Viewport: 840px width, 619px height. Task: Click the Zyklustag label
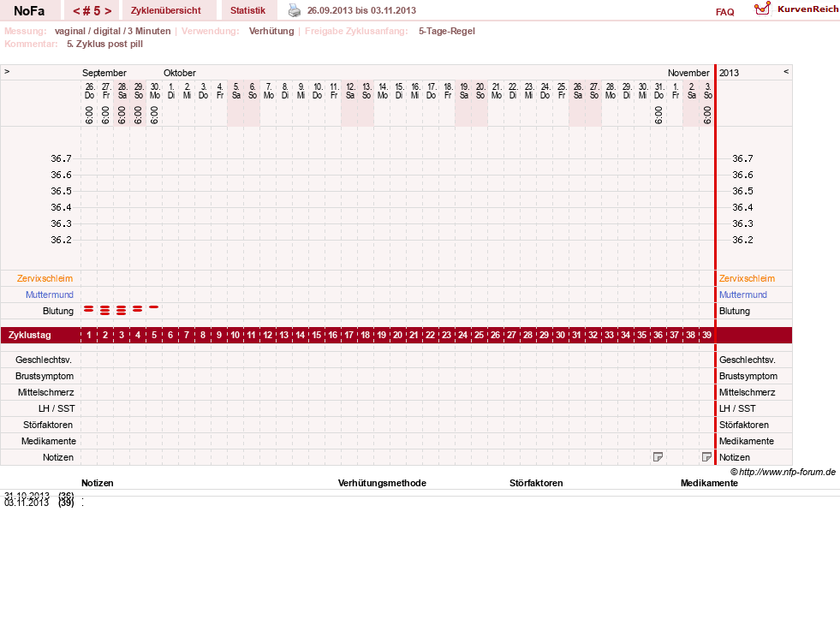click(29, 335)
